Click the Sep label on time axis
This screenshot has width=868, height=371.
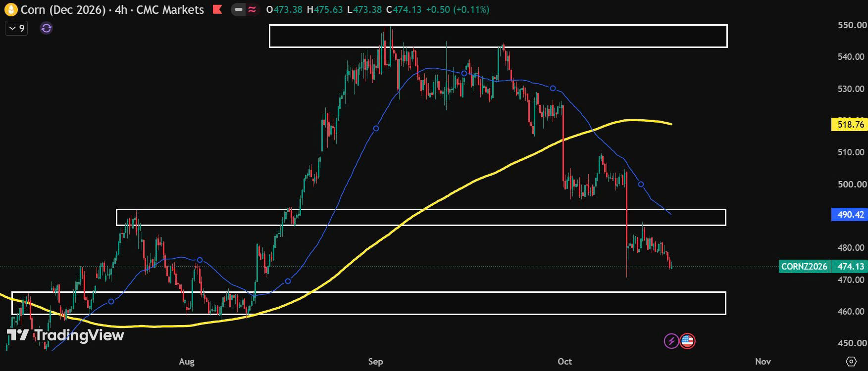click(376, 362)
